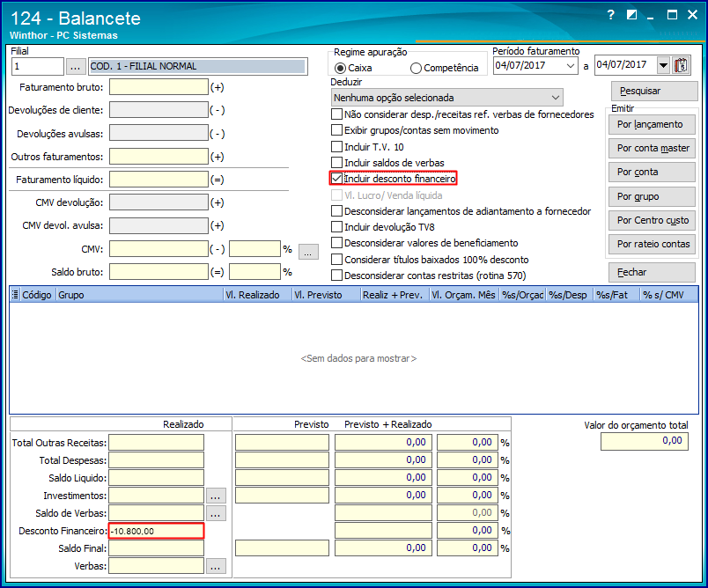Image resolution: width=708 pixels, height=588 pixels.
Task: Enable Incluir saldos de verbas
Action: [x=337, y=163]
